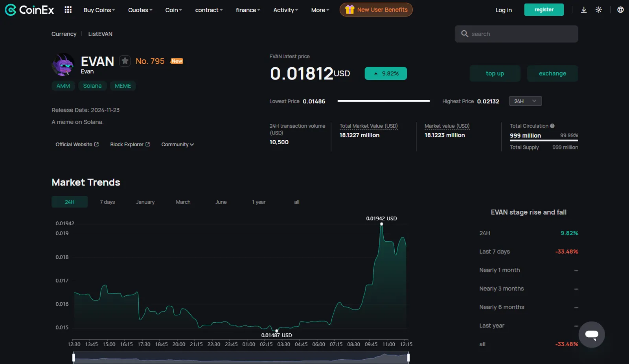Click the Total Circulation info icon
The height and width of the screenshot is (364, 629).
[552, 126]
